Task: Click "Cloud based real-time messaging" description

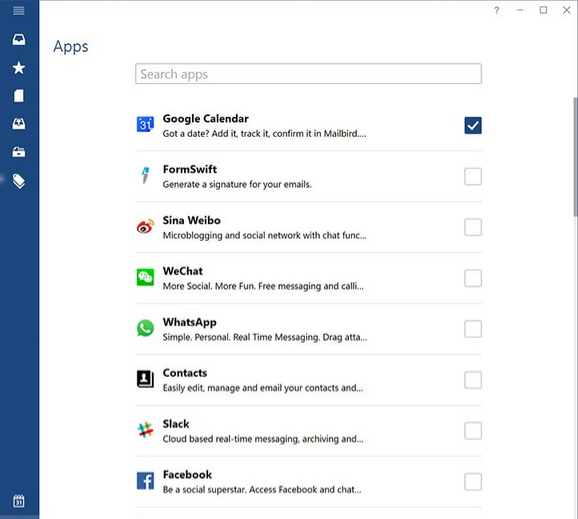Action: click(x=263, y=439)
